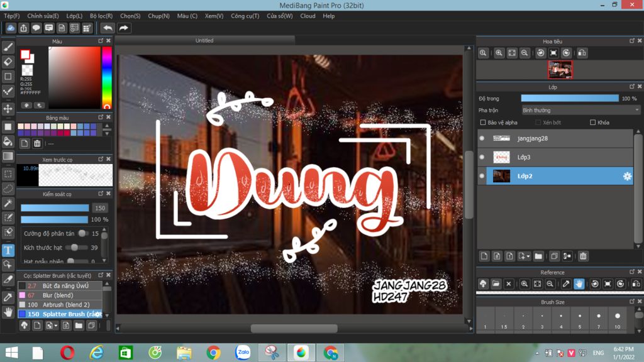644x362 pixels.
Task: Zoom in on the Navigator panel
Action: pyautogui.click(x=499, y=53)
